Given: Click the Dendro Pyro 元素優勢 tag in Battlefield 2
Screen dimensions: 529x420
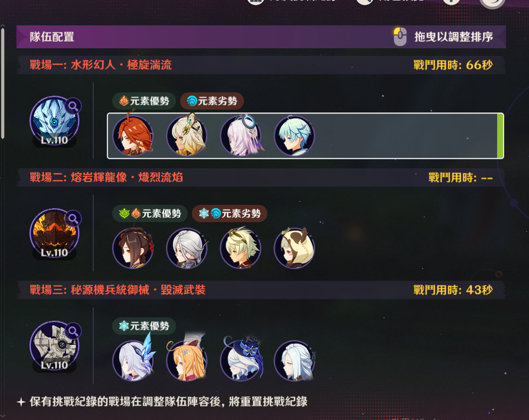Looking at the screenshot, I should (150, 213).
